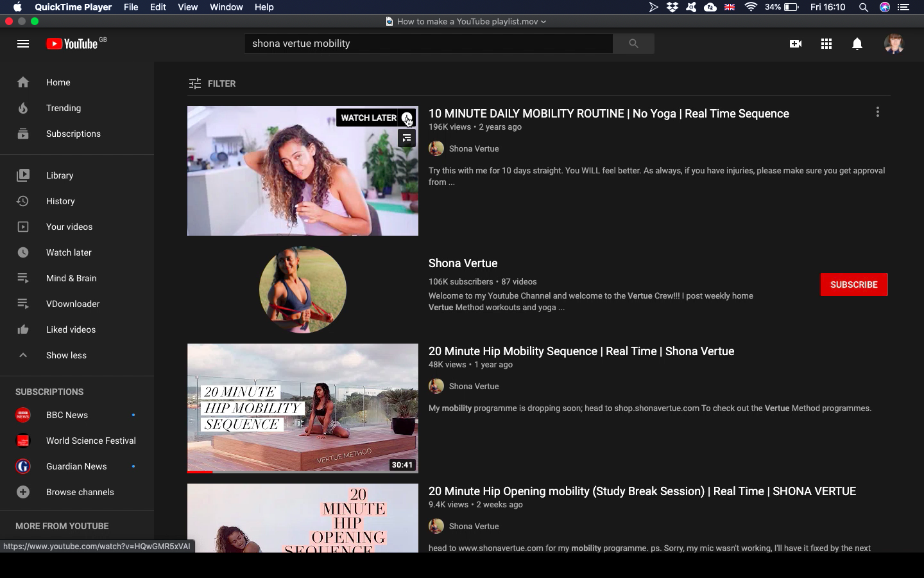Click Shona Vertue round channel avatar
Screen dimensions: 924x578
[303, 290]
